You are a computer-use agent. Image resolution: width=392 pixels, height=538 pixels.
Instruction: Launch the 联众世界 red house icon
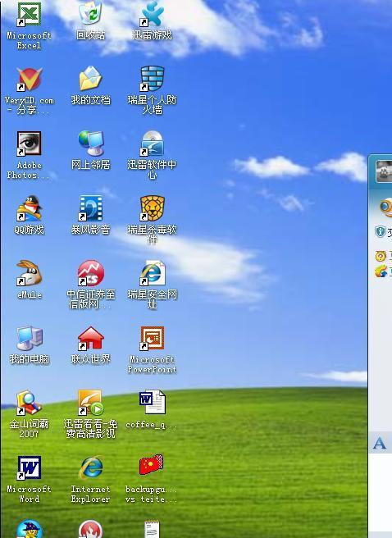(x=91, y=339)
